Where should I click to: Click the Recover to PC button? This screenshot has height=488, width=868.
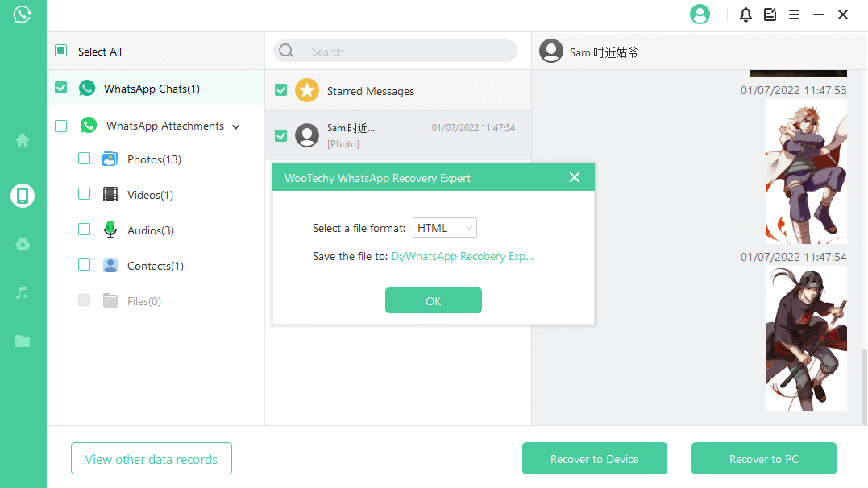pos(763,459)
